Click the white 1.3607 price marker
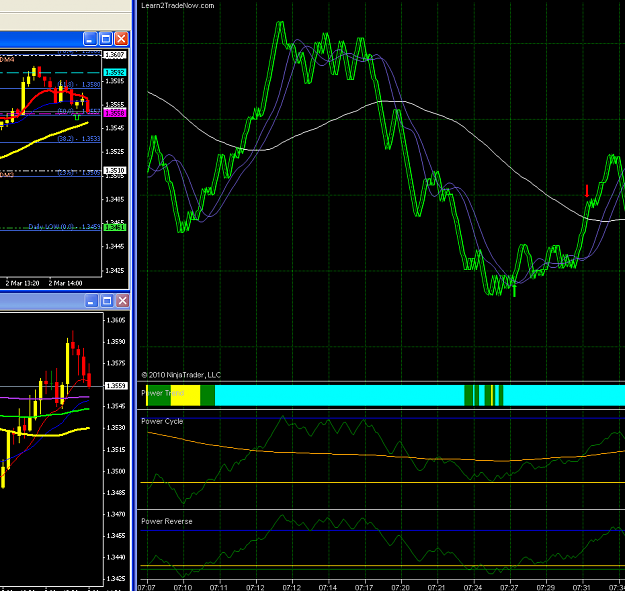 tap(115, 55)
